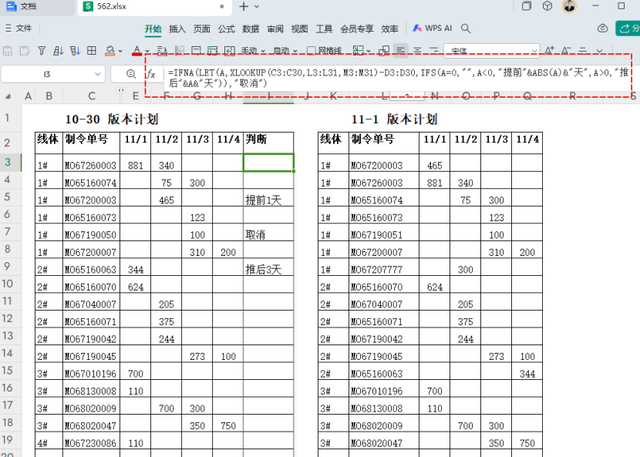Click the title 10-30 版本计划
640x457 pixels.
click(x=112, y=119)
